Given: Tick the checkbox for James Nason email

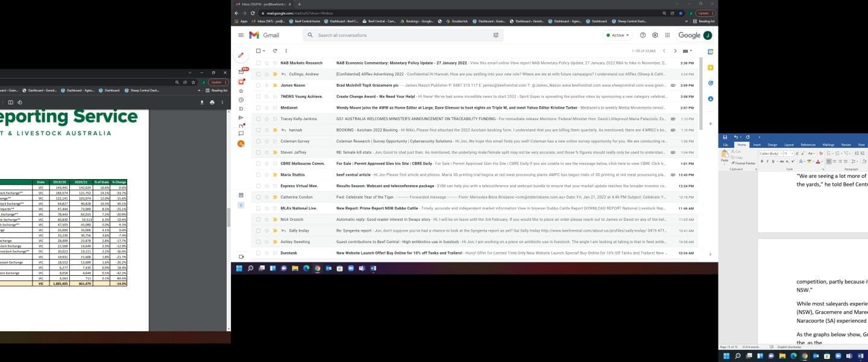Looking at the screenshot, I should click(x=259, y=85).
